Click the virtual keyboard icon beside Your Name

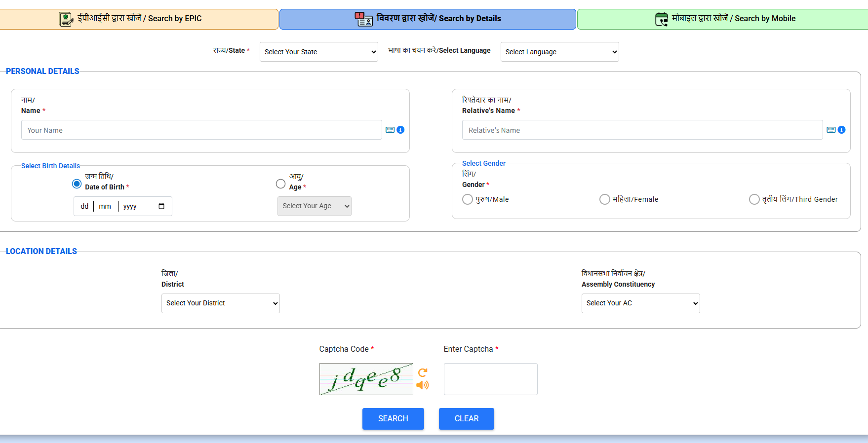point(390,130)
